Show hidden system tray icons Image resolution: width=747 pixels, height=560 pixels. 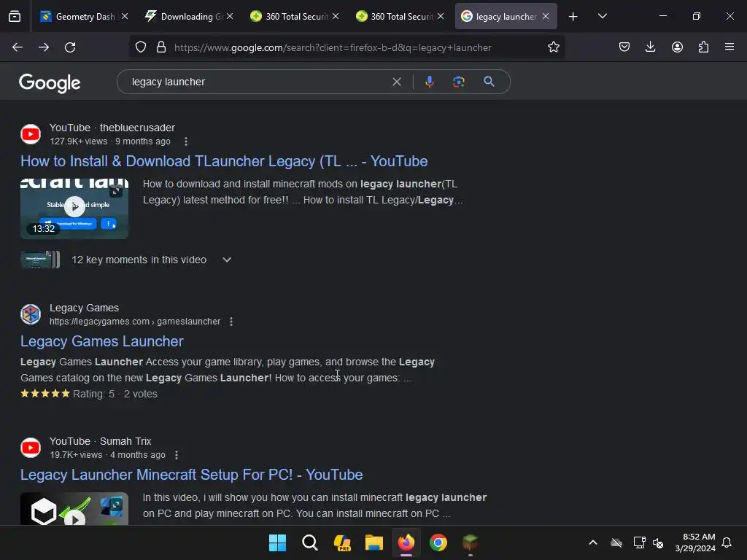tap(593, 542)
